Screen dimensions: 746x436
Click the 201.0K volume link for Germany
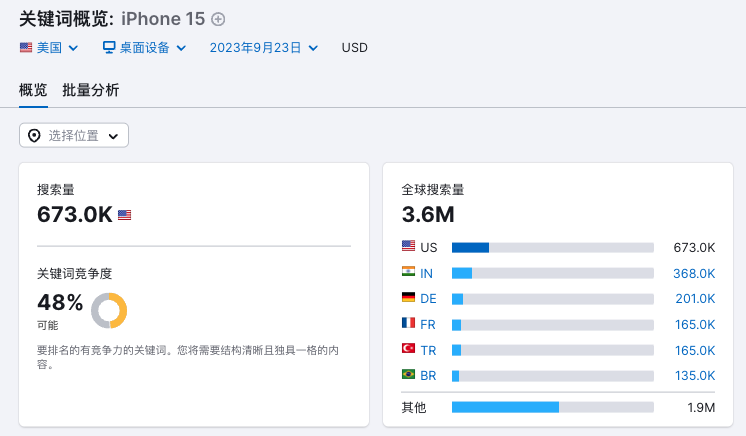[x=695, y=299]
